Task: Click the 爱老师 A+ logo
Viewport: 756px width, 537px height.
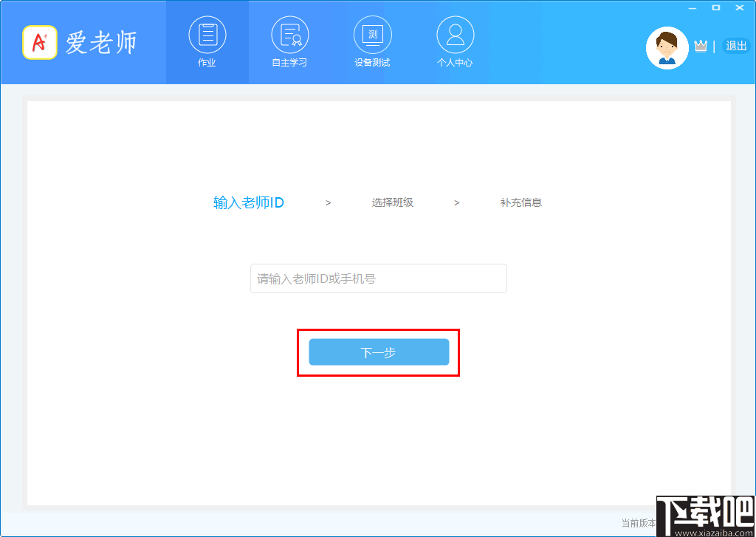Action: (x=40, y=42)
